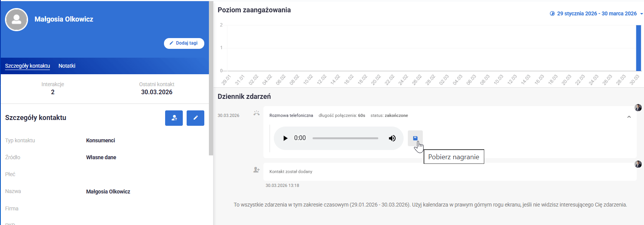Viewport: 644px width, 225px height.
Task: Click the phone call event icon
Action: point(257,113)
